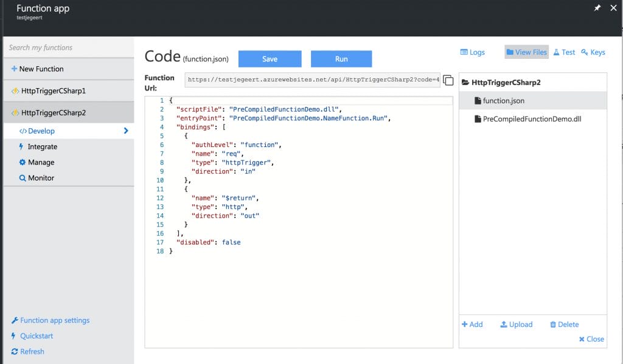The image size is (623, 364).
Task: Click the Search my functions field
Action: coord(69,47)
